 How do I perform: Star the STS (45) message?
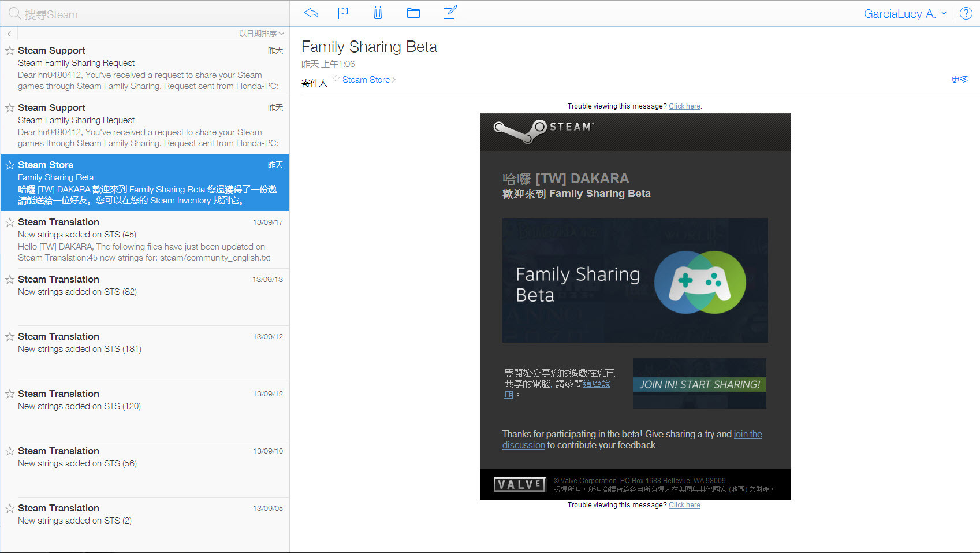(10, 222)
